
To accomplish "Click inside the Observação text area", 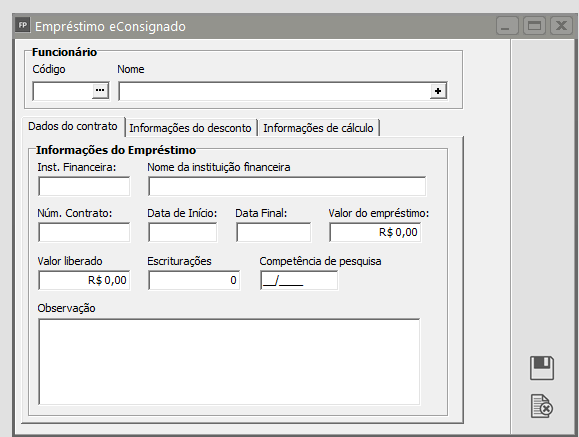I will pyautogui.click(x=229, y=362).
